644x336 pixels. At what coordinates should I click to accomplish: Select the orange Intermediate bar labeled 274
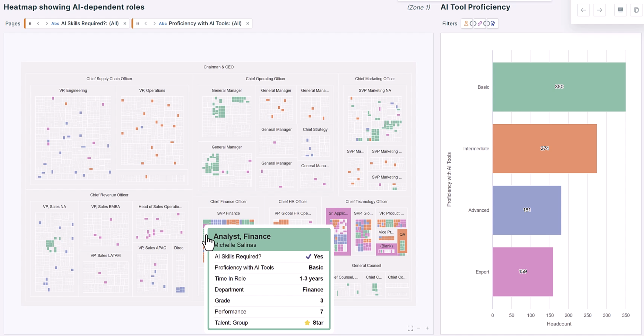(544, 148)
